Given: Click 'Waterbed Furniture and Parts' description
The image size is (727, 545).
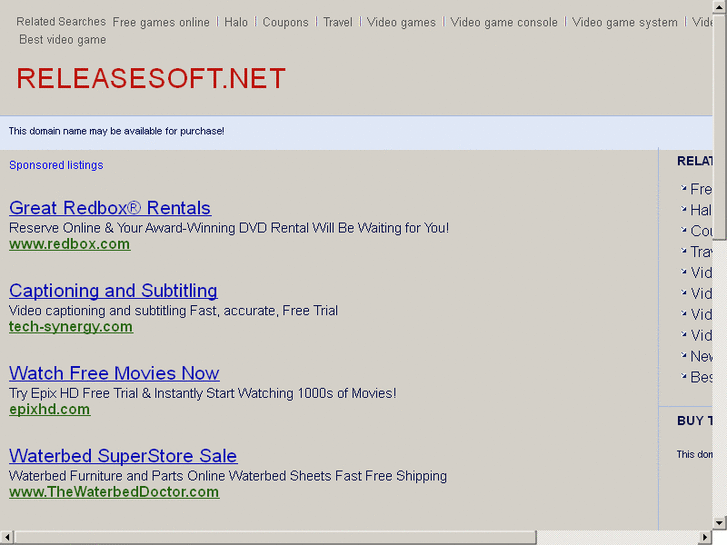Looking at the screenshot, I should (228, 476).
